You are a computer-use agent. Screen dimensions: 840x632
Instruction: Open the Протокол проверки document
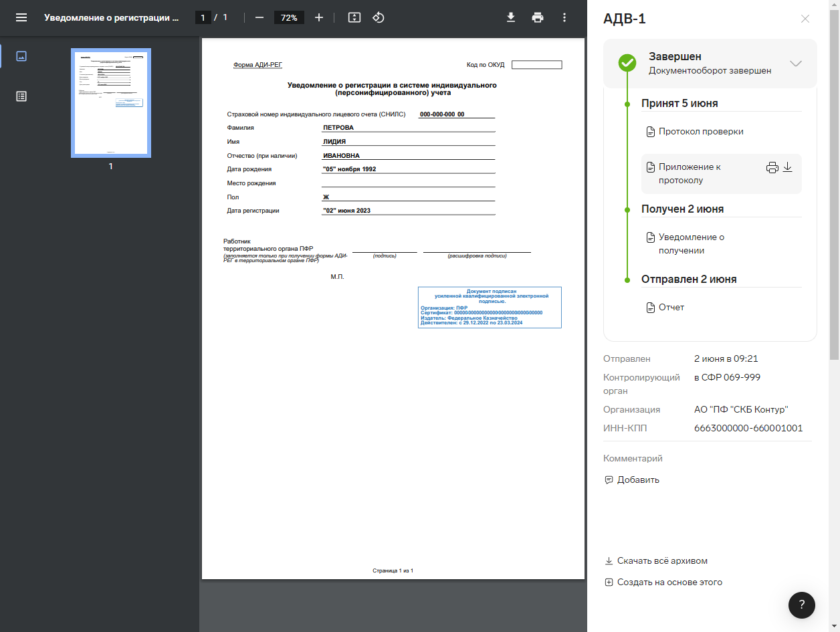pos(700,132)
